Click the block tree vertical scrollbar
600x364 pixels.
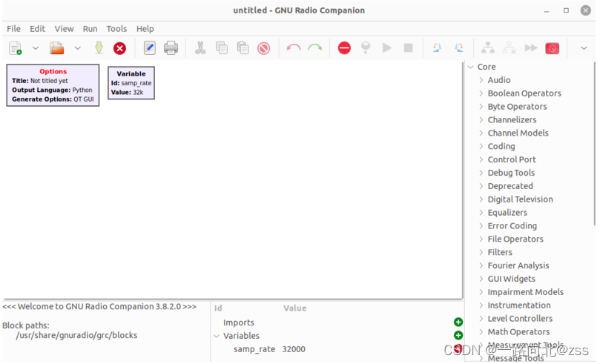click(x=594, y=143)
